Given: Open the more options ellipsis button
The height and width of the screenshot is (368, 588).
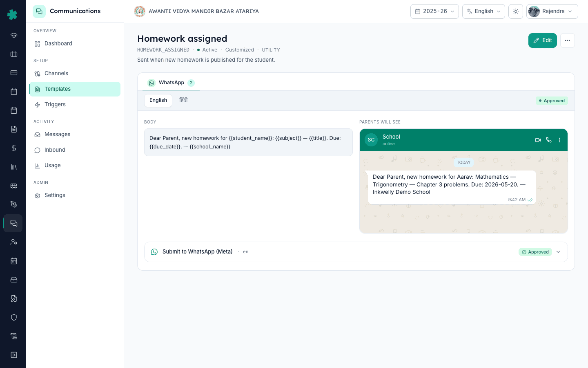Looking at the screenshot, I should pyautogui.click(x=568, y=40).
